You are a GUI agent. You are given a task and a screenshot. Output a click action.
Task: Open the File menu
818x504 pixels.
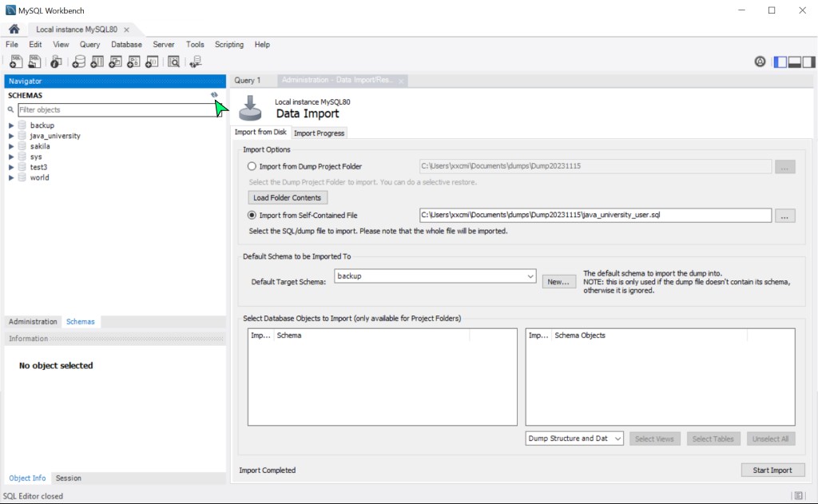(x=12, y=45)
